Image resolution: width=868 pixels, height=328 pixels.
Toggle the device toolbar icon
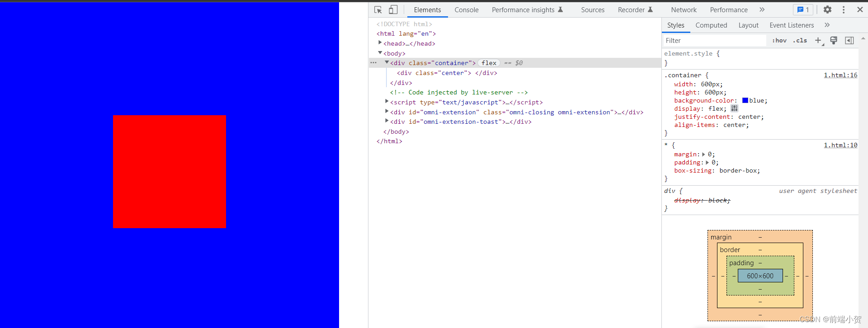(x=393, y=9)
